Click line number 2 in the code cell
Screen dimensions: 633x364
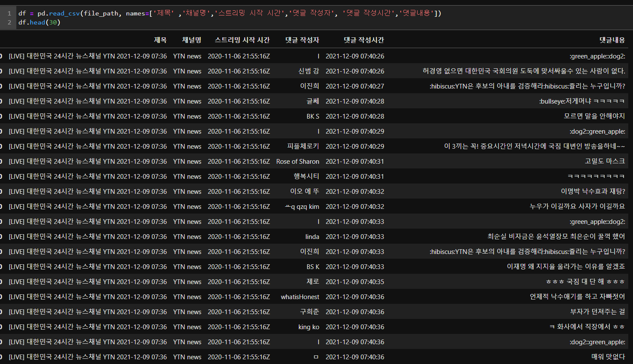coord(9,22)
